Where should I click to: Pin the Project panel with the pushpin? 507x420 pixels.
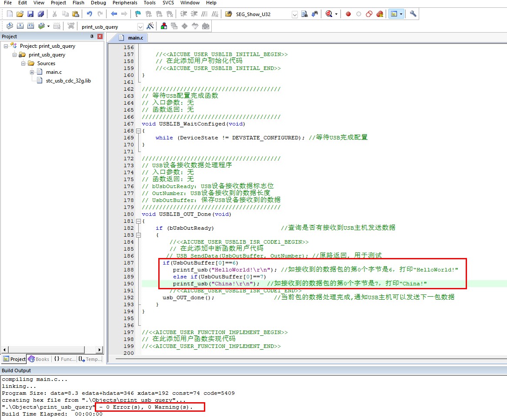click(92, 36)
